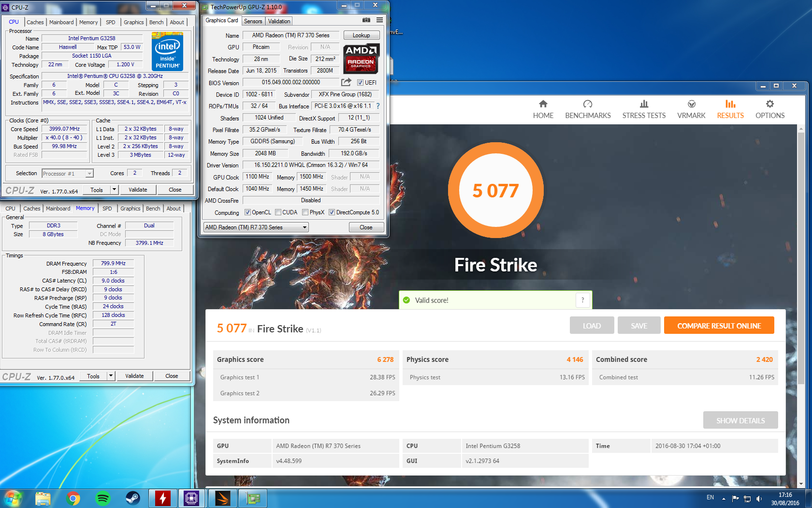Click the scroll-up arrow in the 3DMark window

801,128
